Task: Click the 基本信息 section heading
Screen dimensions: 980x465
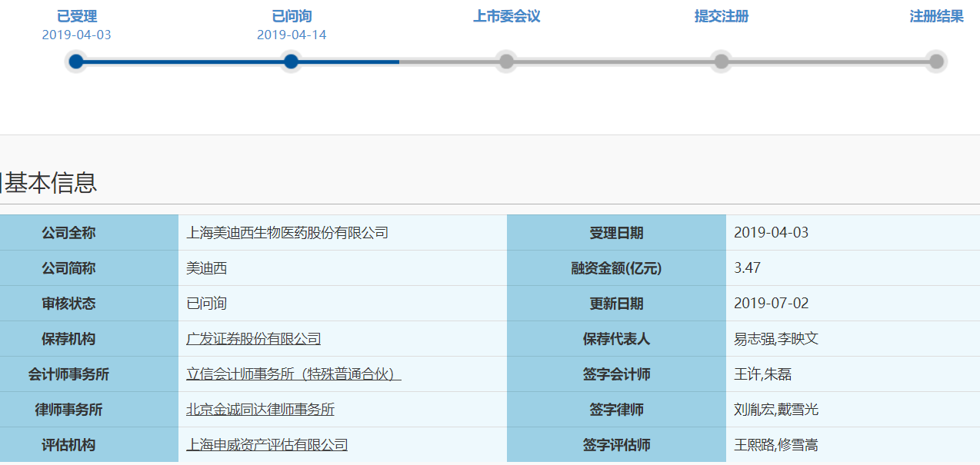Action: (x=51, y=183)
